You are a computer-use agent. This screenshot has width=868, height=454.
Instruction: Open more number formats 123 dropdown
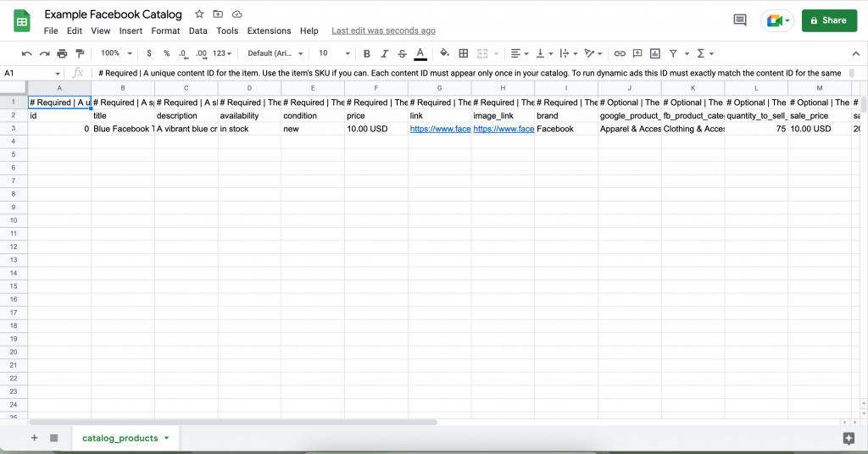[x=222, y=53]
